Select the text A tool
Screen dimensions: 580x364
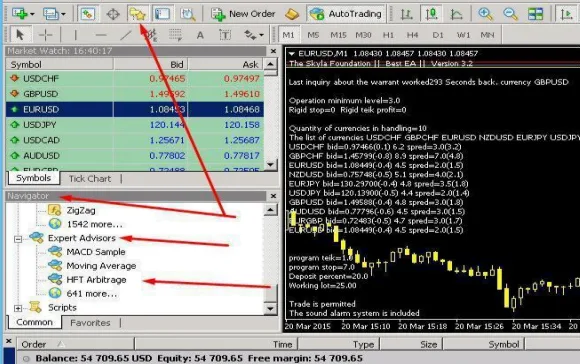[200, 35]
